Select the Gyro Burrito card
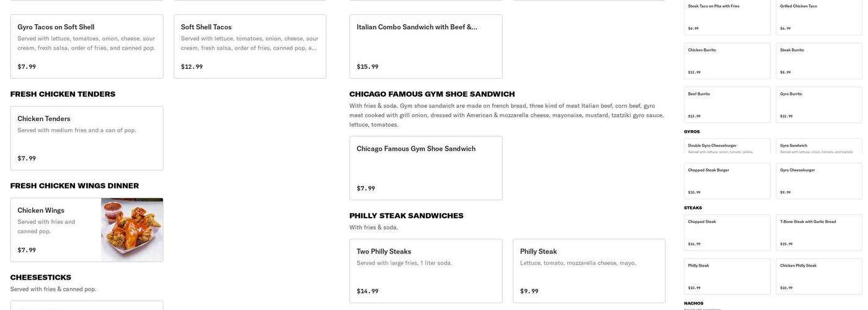868x310 pixels. click(819, 105)
